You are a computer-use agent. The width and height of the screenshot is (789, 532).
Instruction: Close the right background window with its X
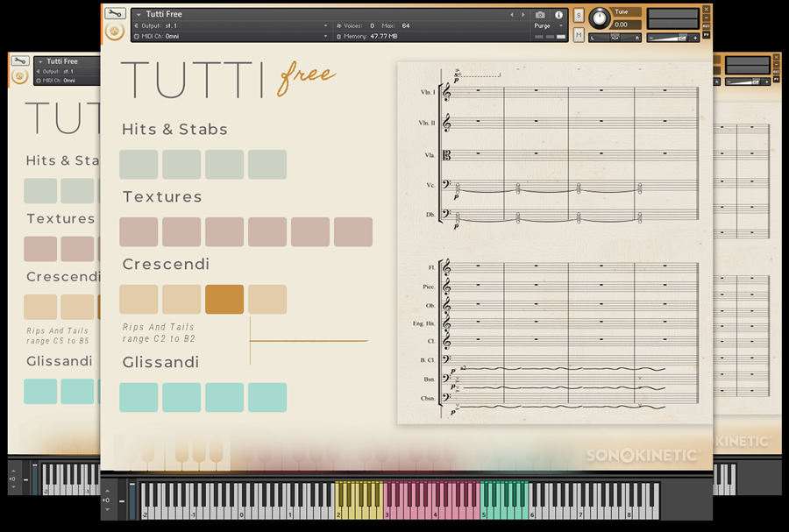778,57
